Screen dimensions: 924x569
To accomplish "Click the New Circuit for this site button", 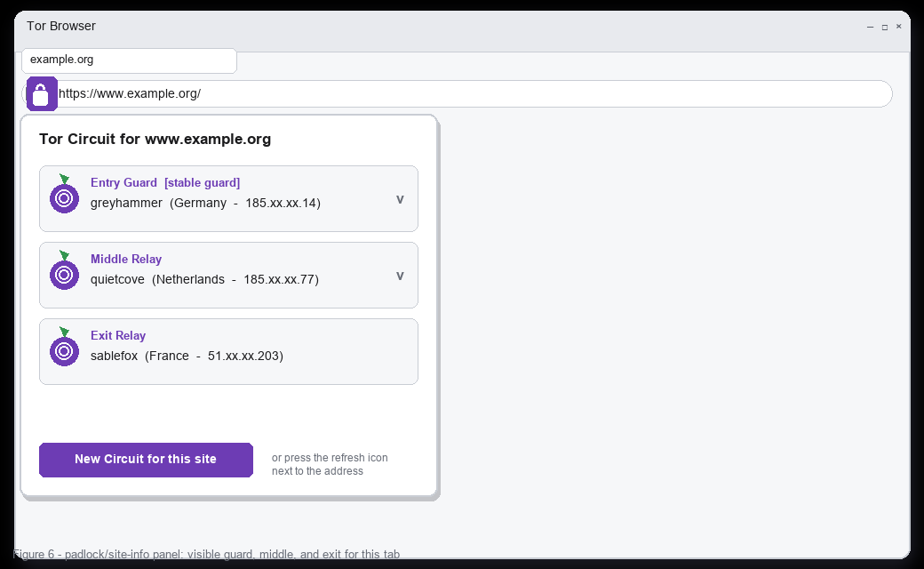I will (x=146, y=460).
